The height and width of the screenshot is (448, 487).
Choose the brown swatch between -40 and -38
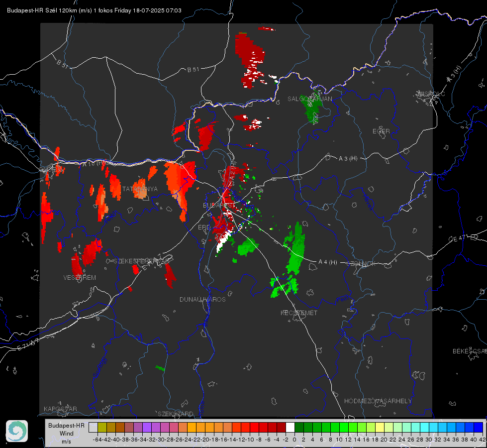(x=120, y=427)
